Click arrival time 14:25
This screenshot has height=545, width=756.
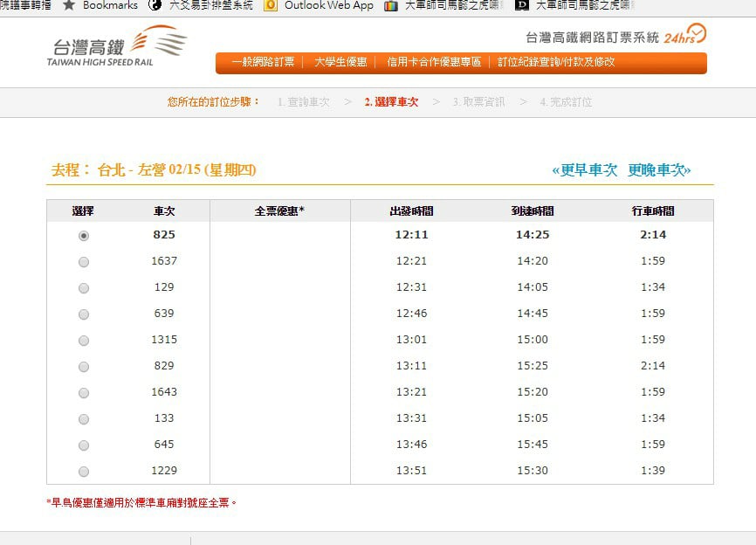[x=533, y=235]
